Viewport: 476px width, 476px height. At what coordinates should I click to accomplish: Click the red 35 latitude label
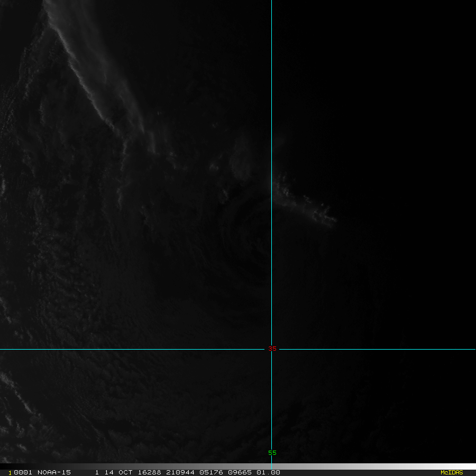coord(272,349)
